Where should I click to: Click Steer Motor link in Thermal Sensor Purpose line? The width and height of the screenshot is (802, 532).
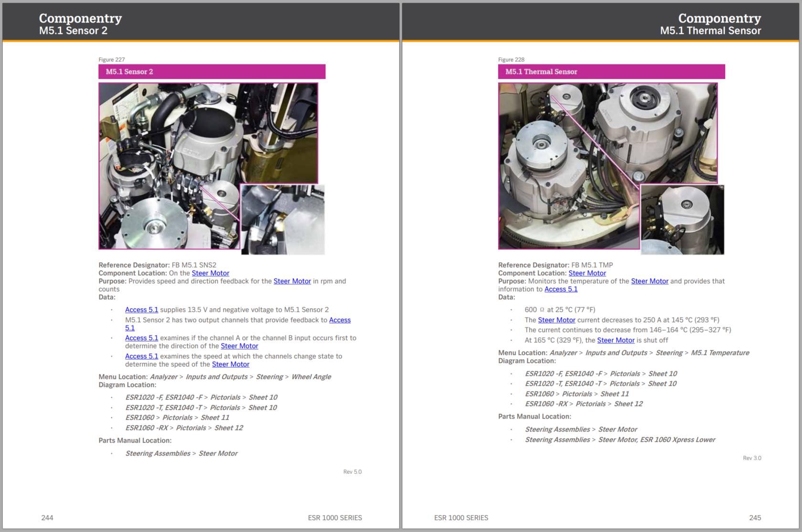tap(649, 281)
